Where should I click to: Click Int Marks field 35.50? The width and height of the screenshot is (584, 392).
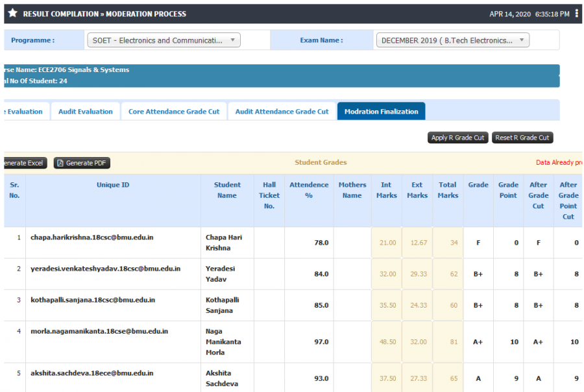point(387,305)
